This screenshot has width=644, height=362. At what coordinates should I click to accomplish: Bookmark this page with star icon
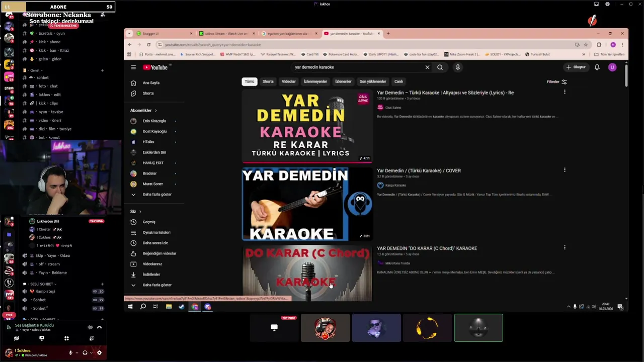click(x=586, y=45)
